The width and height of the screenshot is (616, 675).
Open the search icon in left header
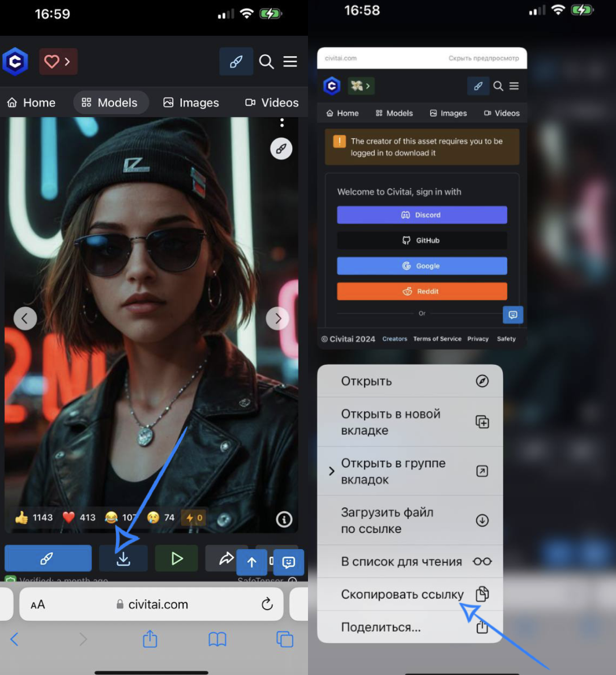click(266, 62)
